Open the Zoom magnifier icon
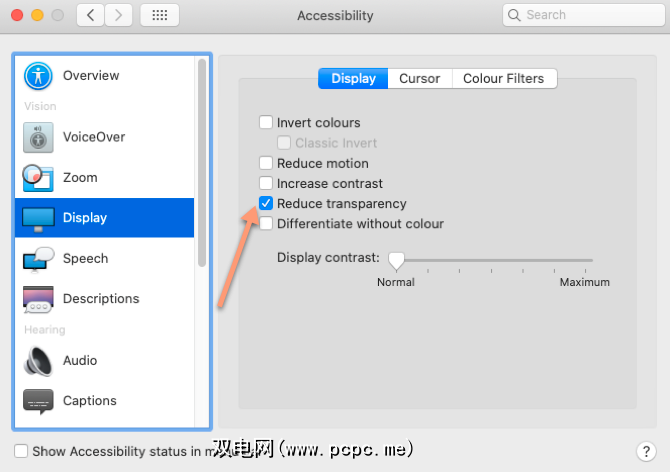Viewport: 670px width, 472px height. coord(38,177)
